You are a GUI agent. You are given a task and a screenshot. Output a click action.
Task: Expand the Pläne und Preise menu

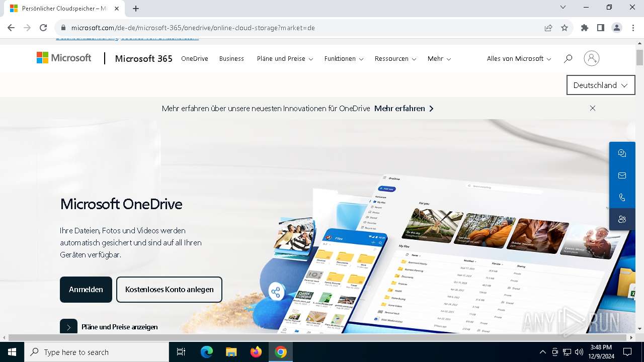(285, 59)
